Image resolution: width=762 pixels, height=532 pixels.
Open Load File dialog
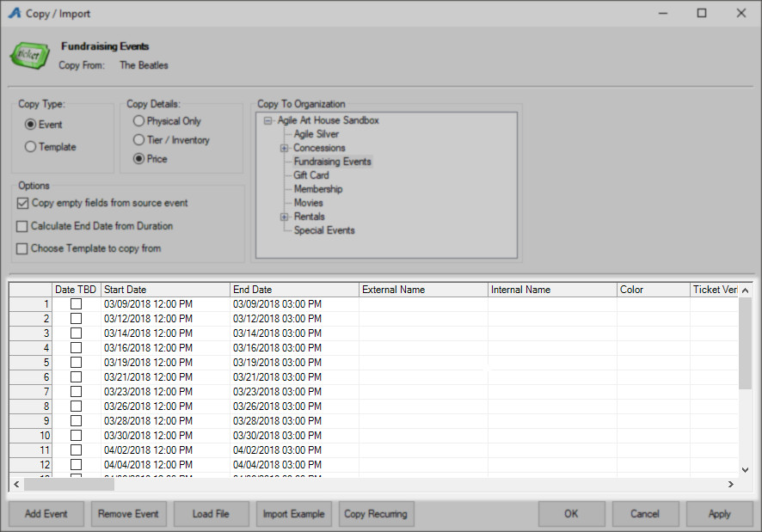click(211, 514)
